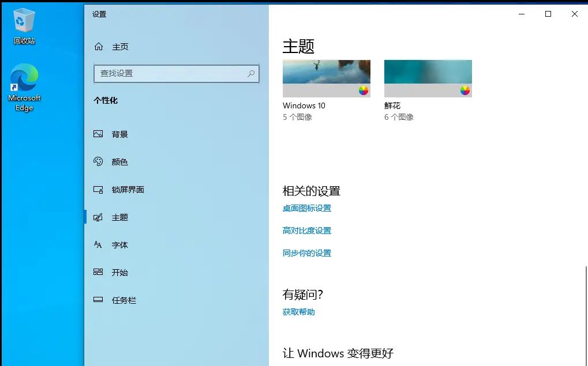Click color wheel on Windows 10 theme
Viewport: 588px width, 366px height.
(364, 90)
